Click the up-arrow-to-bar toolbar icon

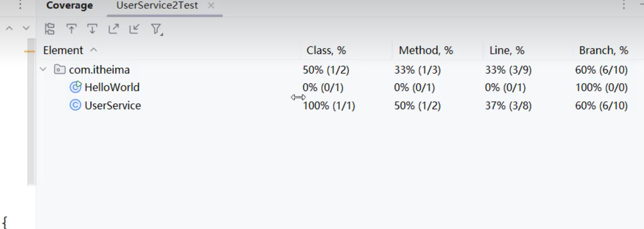[72, 29]
